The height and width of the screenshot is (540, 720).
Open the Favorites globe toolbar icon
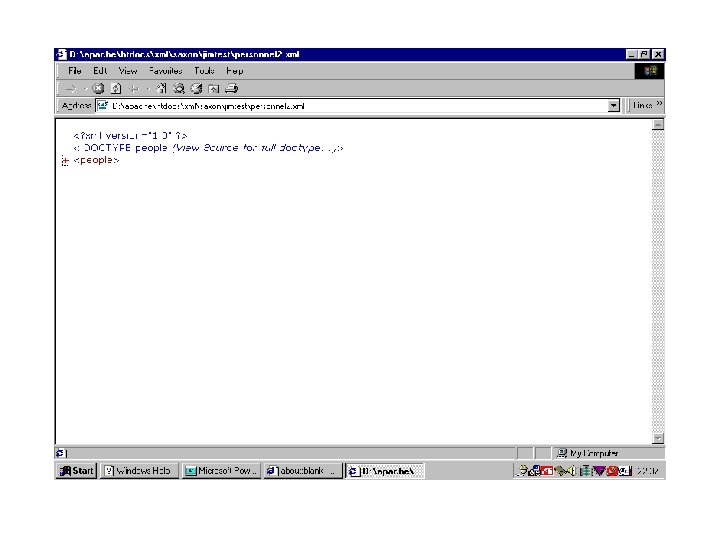click(x=197, y=88)
